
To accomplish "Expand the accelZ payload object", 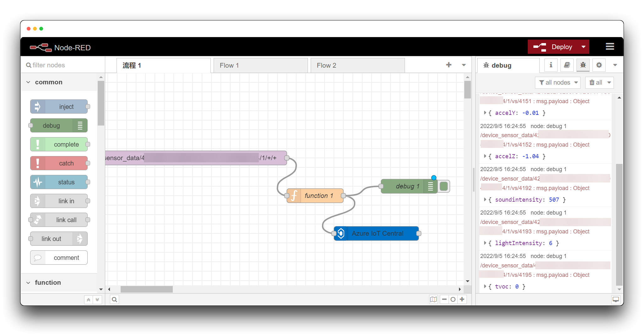I will (x=485, y=156).
